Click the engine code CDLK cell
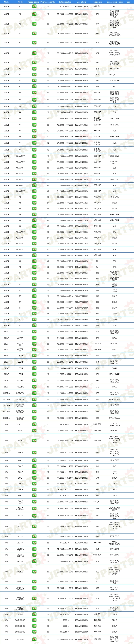 tap(114, 632)
